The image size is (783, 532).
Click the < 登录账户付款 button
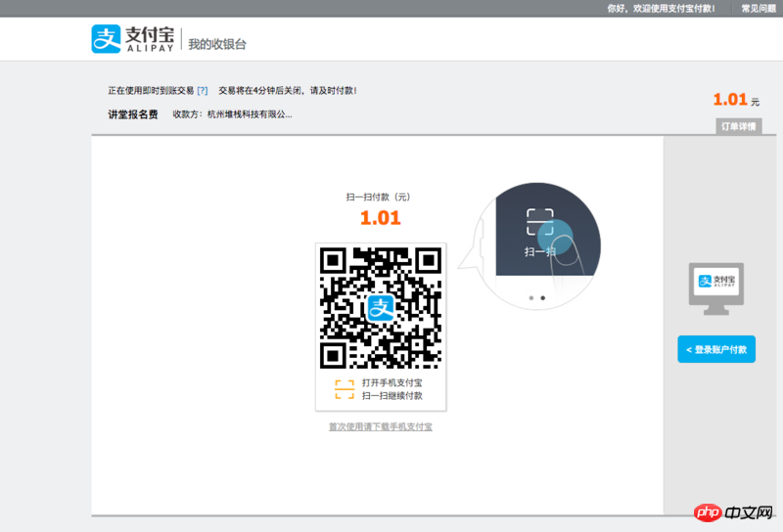pos(716,349)
